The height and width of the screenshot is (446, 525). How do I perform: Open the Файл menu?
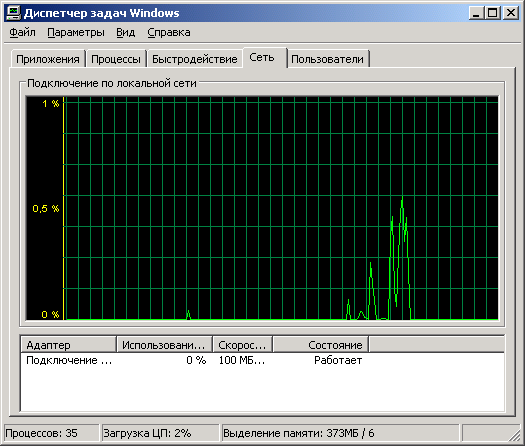point(22,32)
